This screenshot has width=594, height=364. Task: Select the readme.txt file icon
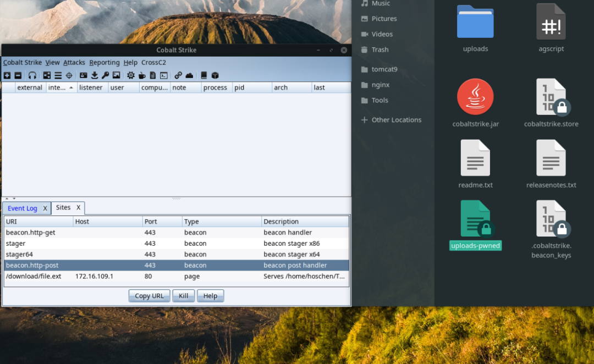[475, 158]
